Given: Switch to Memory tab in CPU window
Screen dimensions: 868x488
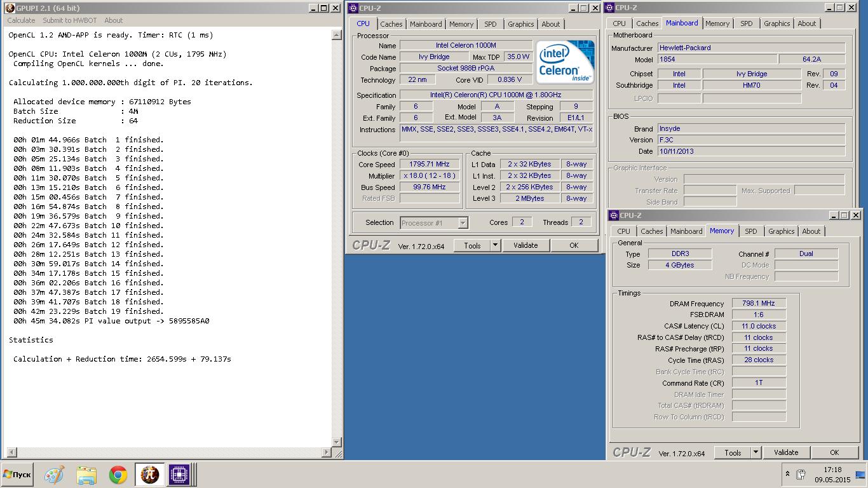Looking at the screenshot, I should pos(461,24).
